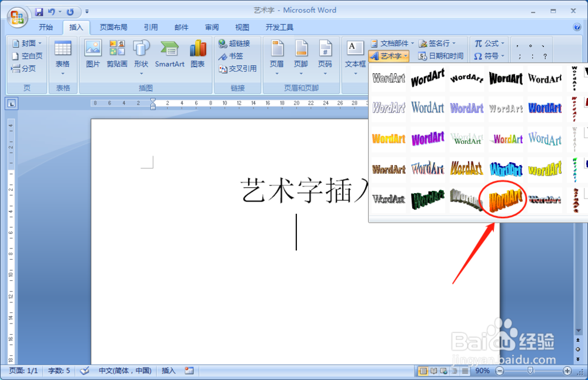The width and height of the screenshot is (588, 380).
Task: Insert a 图片 picture
Action: tap(93, 54)
